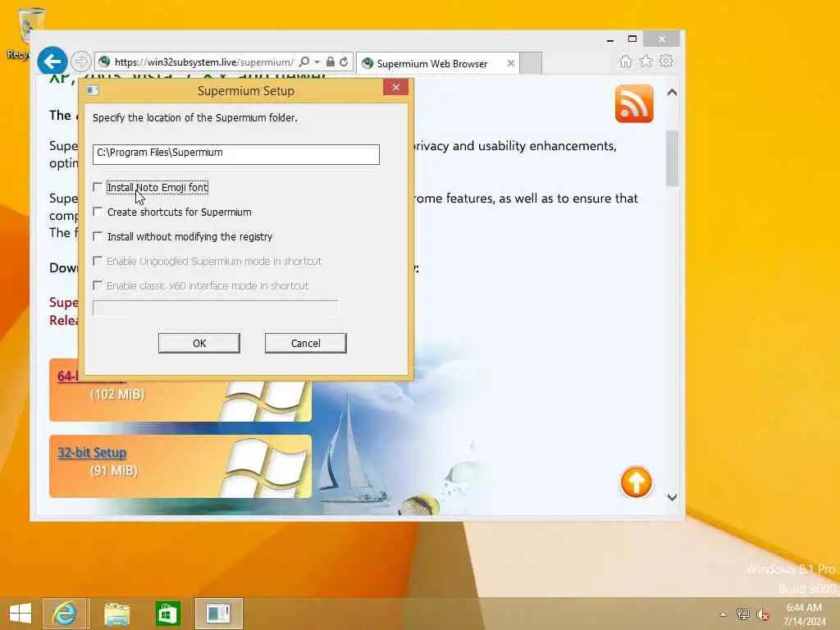Click the search magnifier in address bar

click(x=304, y=62)
